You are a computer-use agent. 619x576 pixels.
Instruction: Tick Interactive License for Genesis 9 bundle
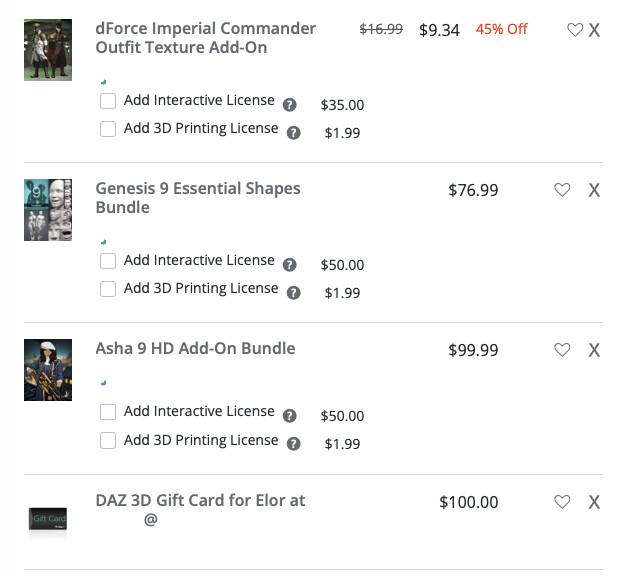(108, 261)
